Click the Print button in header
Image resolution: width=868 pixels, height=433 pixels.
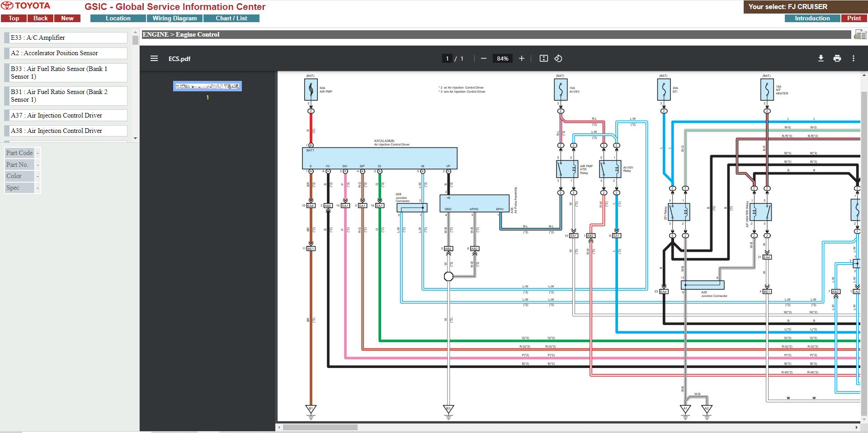pyautogui.click(x=854, y=19)
